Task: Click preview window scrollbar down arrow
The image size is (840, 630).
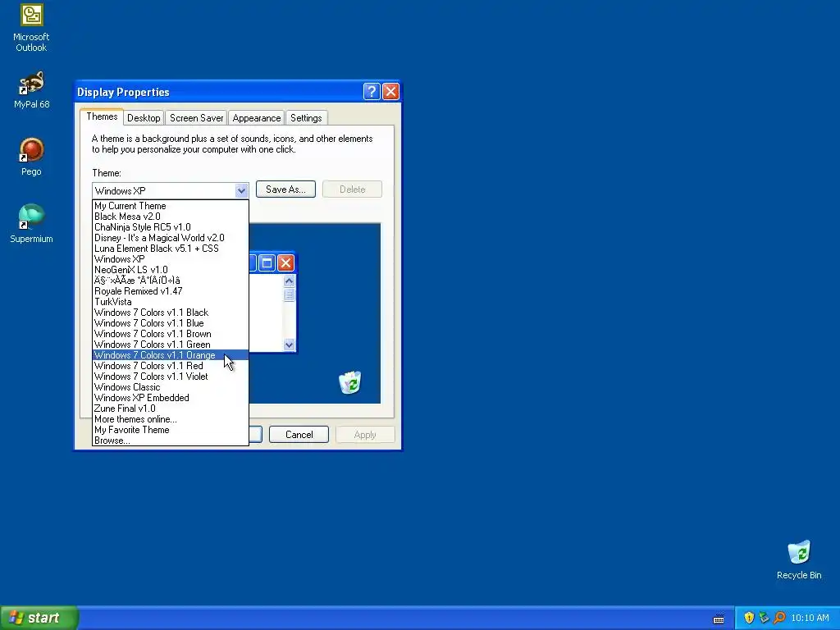Action: 290,345
